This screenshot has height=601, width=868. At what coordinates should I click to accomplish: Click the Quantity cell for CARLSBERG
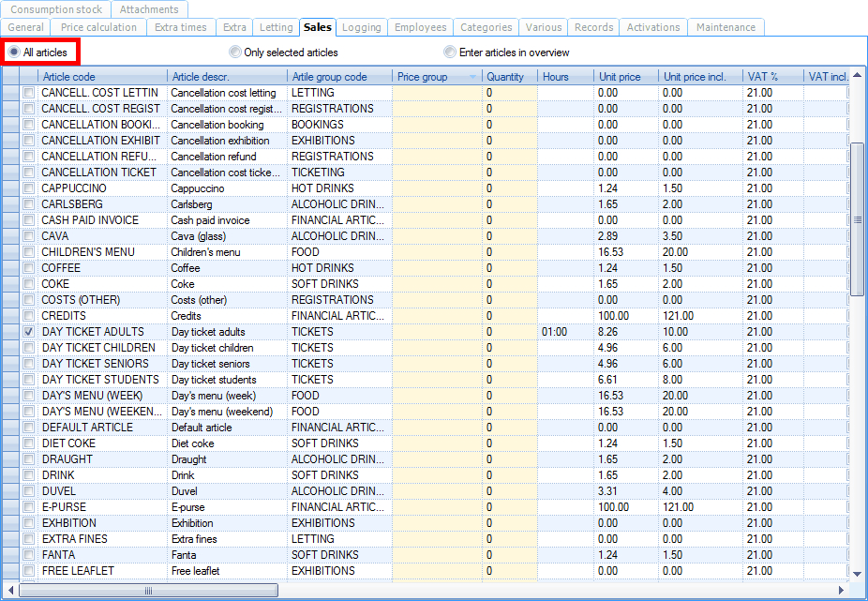point(510,204)
